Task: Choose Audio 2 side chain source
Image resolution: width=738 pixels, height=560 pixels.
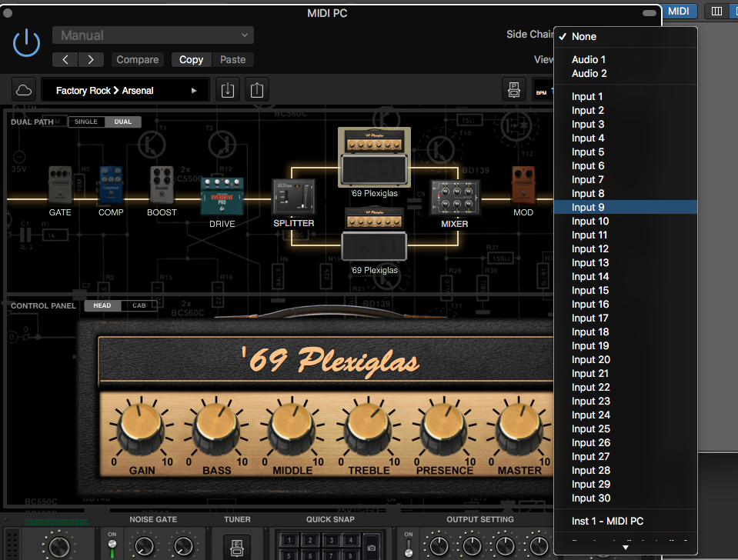Action: [x=626, y=73]
